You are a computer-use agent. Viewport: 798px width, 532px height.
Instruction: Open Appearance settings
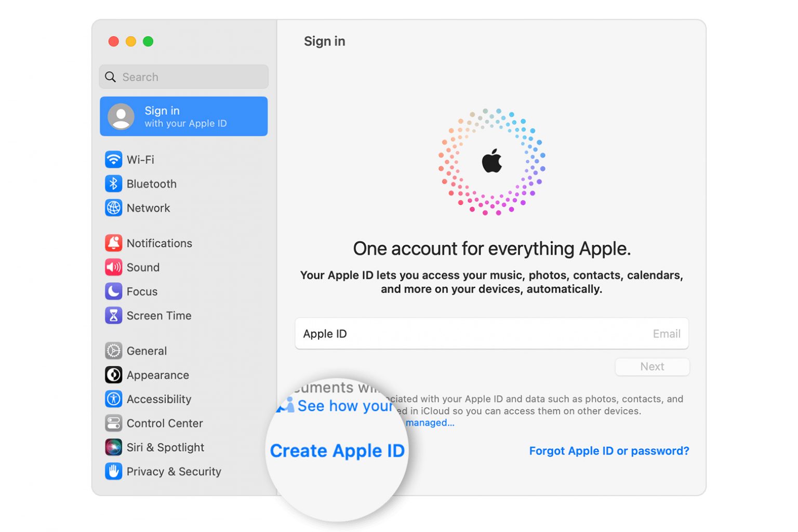coord(157,375)
